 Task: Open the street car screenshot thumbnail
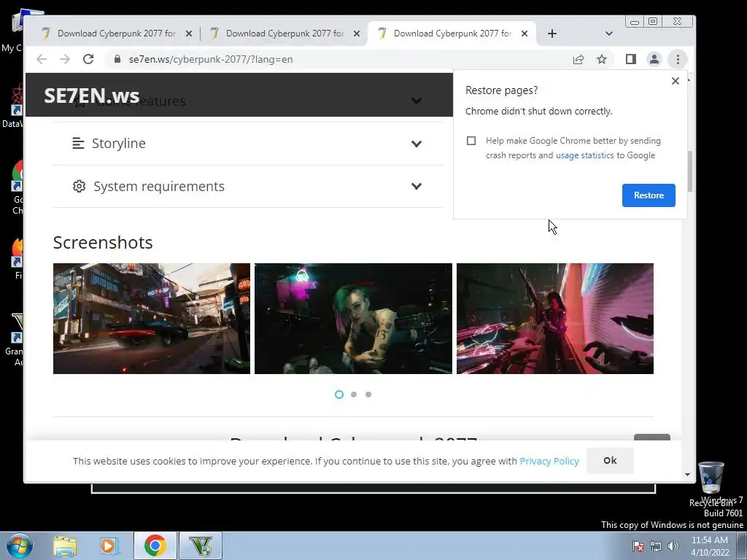click(x=152, y=319)
